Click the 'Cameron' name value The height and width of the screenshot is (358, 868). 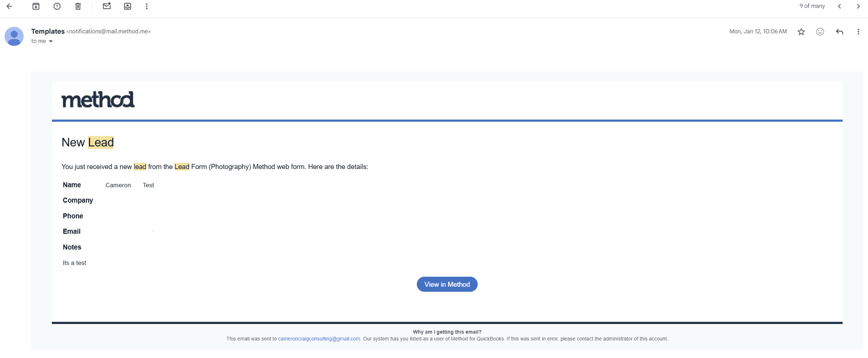pos(118,185)
